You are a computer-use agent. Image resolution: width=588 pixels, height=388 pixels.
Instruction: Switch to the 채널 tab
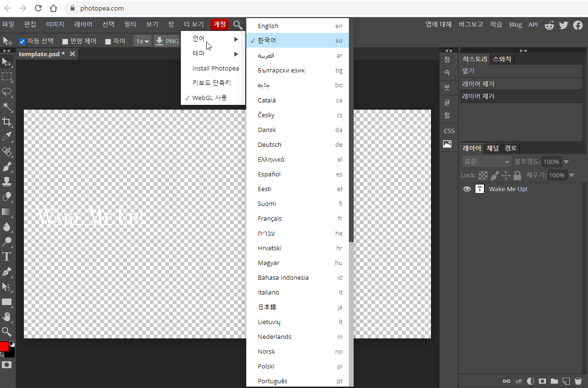[493, 148]
